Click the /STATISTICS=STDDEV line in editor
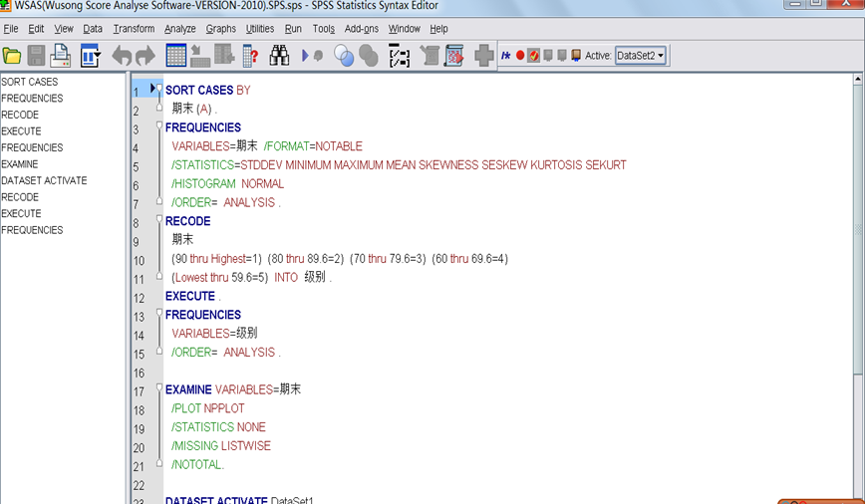Image resolution: width=865 pixels, height=504 pixels. click(x=399, y=165)
